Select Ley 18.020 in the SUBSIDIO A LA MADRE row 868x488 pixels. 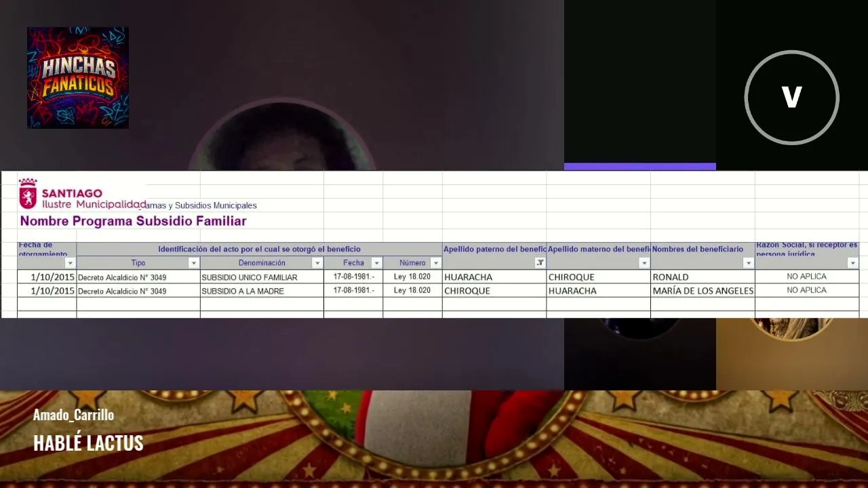[x=412, y=290]
